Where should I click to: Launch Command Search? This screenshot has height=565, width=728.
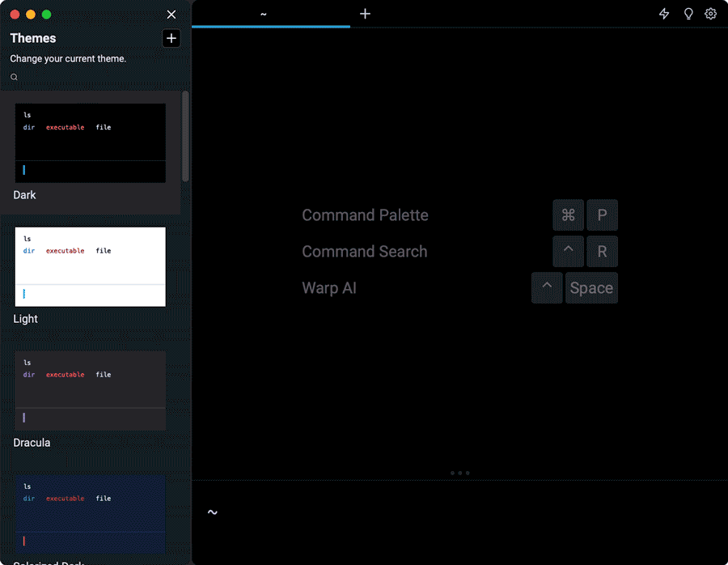pyautogui.click(x=364, y=251)
